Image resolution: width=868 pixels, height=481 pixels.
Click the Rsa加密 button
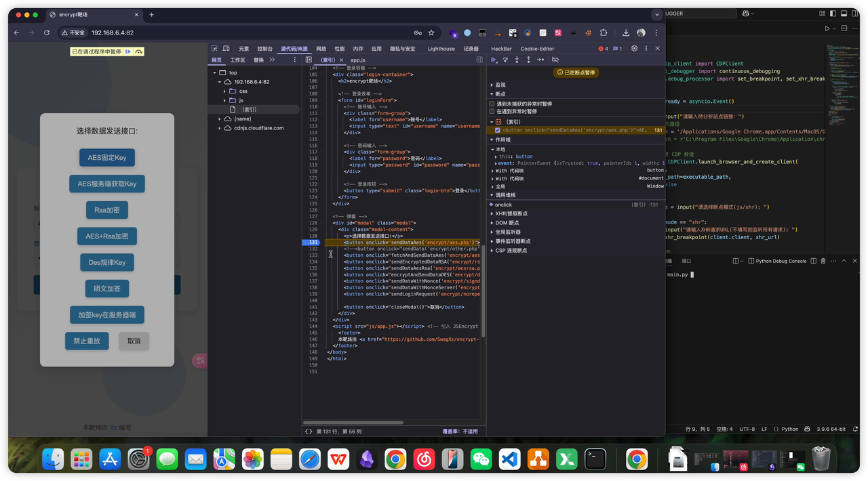(x=107, y=210)
